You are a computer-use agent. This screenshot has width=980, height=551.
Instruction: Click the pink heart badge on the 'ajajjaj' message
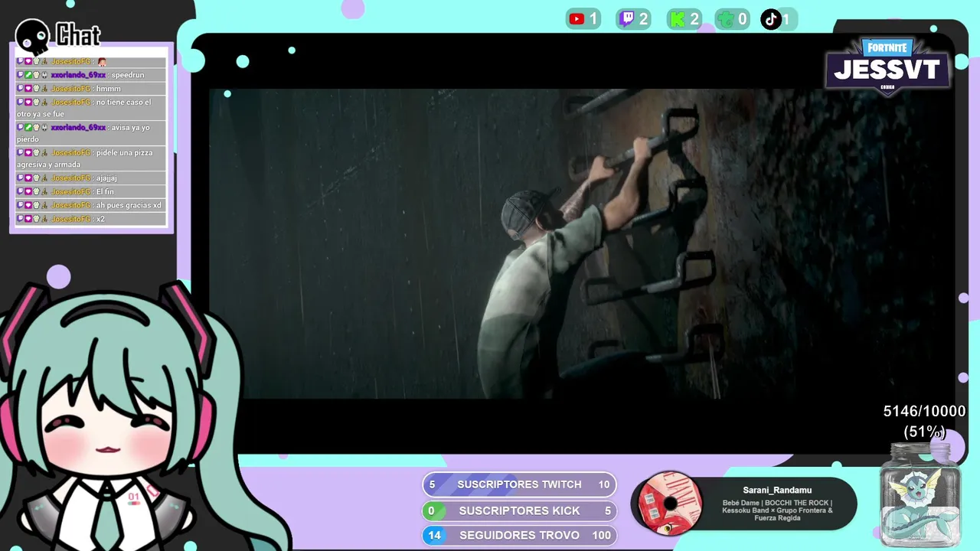(x=28, y=178)
